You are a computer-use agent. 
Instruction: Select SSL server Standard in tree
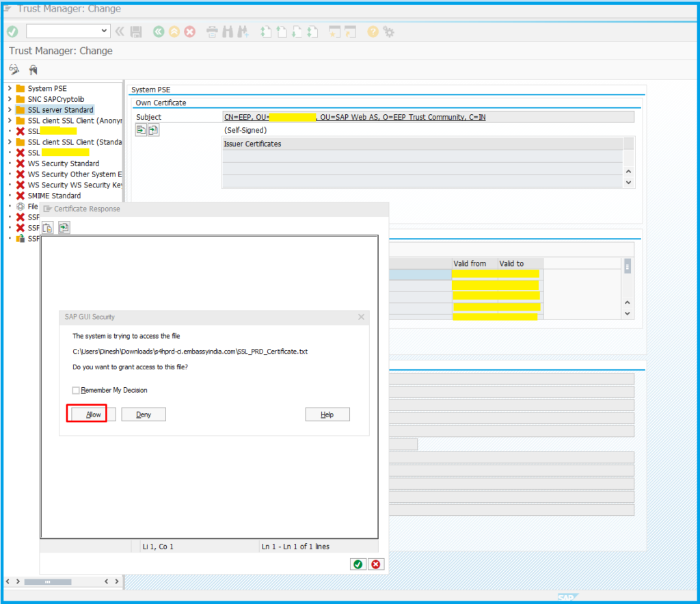tap(60, 109)
